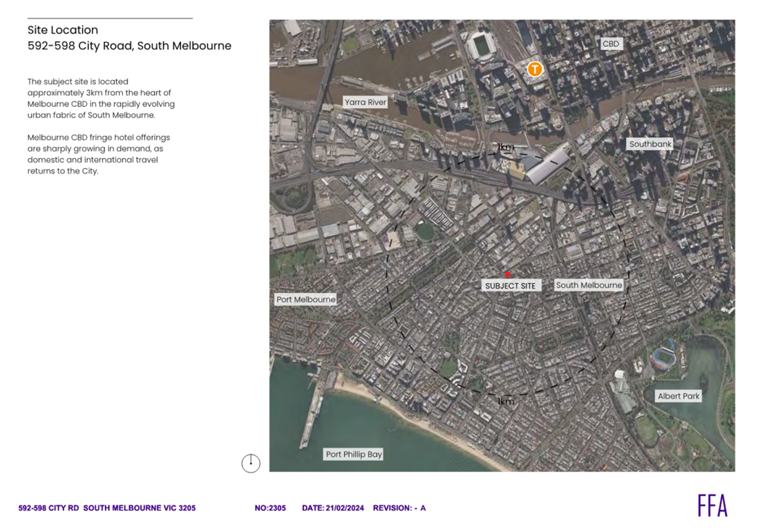The height and width of the screenshot is (532, 761).
Task: Click the REVISION: - A footer text
Action: pyautogui.click(x=399, y=508)
